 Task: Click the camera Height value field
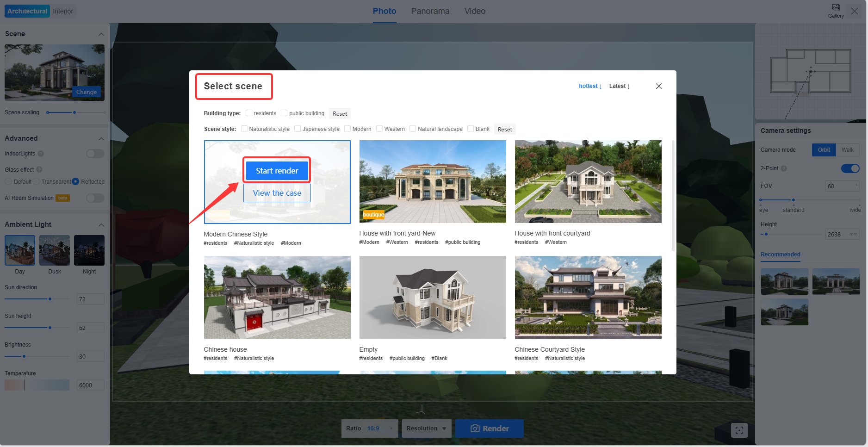[x=843, y=234]
